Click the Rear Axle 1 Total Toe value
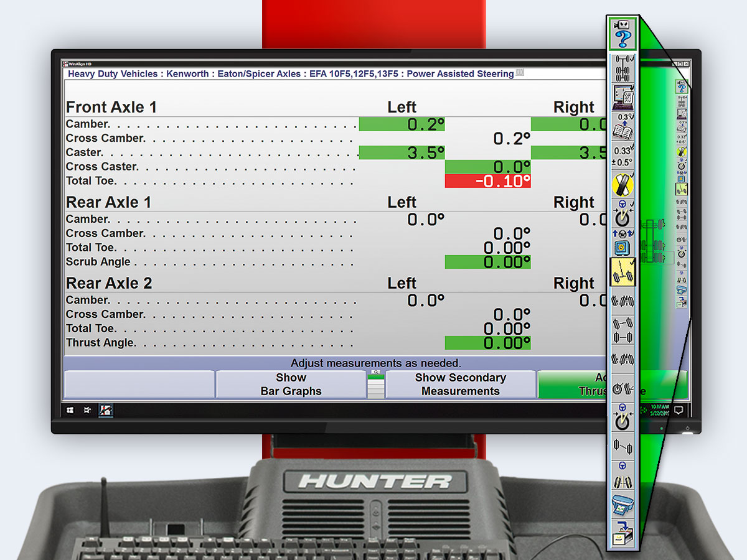This screenshot has width=747, height=560. pyautogui.click(x=507, y=248)
